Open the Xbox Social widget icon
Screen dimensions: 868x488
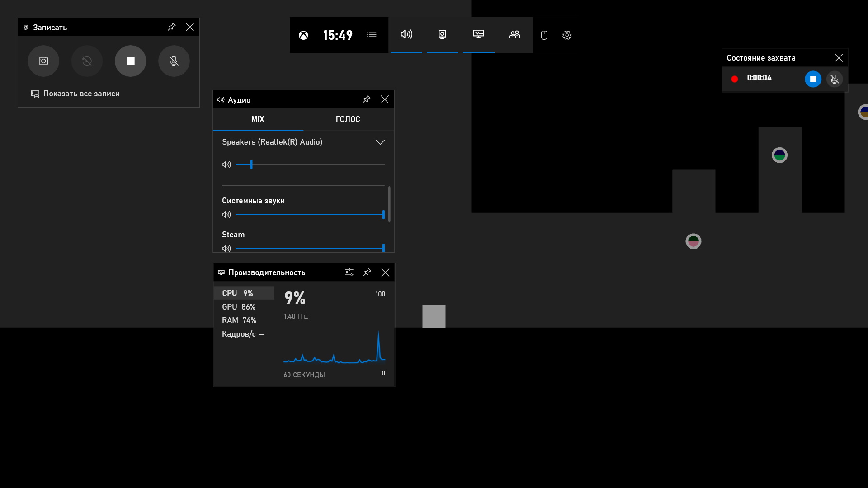515,35
